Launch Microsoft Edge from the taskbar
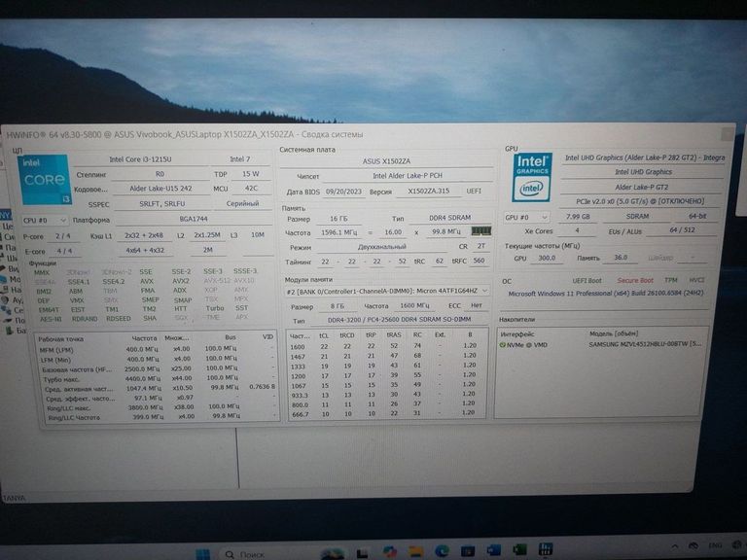 coord(442,551)
